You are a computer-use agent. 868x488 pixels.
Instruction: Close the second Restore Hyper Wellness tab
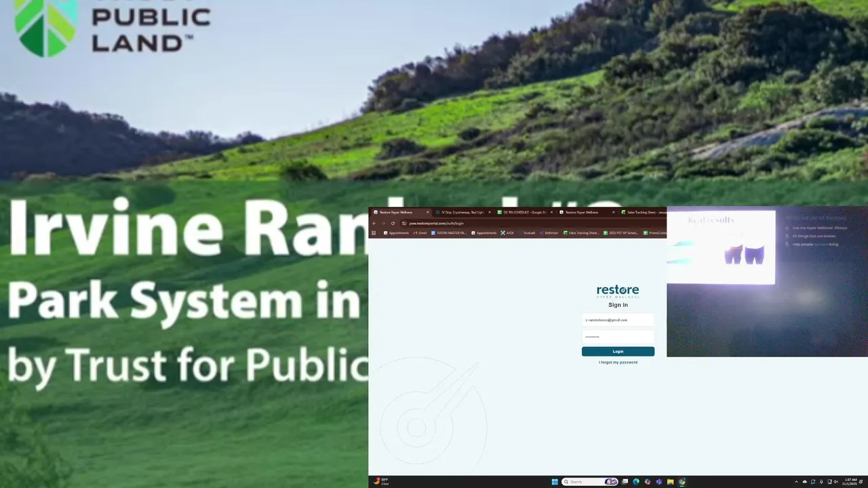(614, 212)
